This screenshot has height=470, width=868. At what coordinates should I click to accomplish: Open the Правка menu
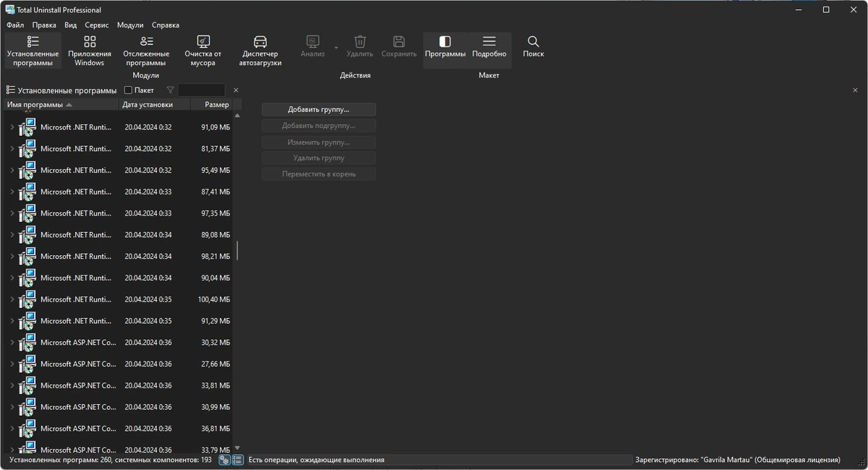[44, 25]
